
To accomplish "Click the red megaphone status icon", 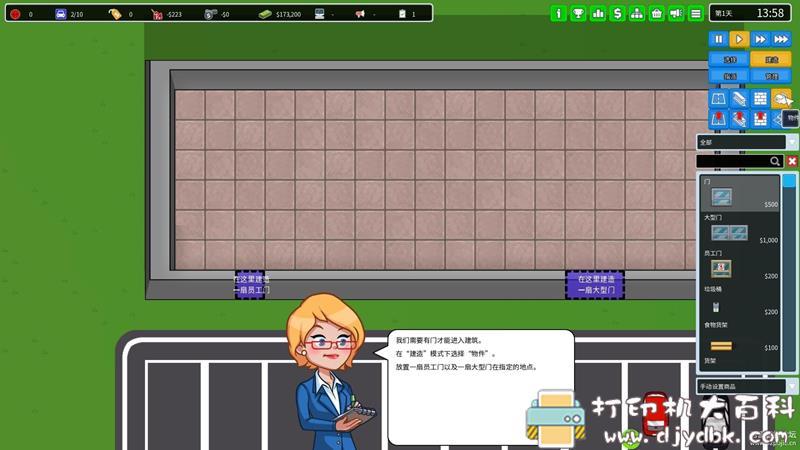I will 360,14.
